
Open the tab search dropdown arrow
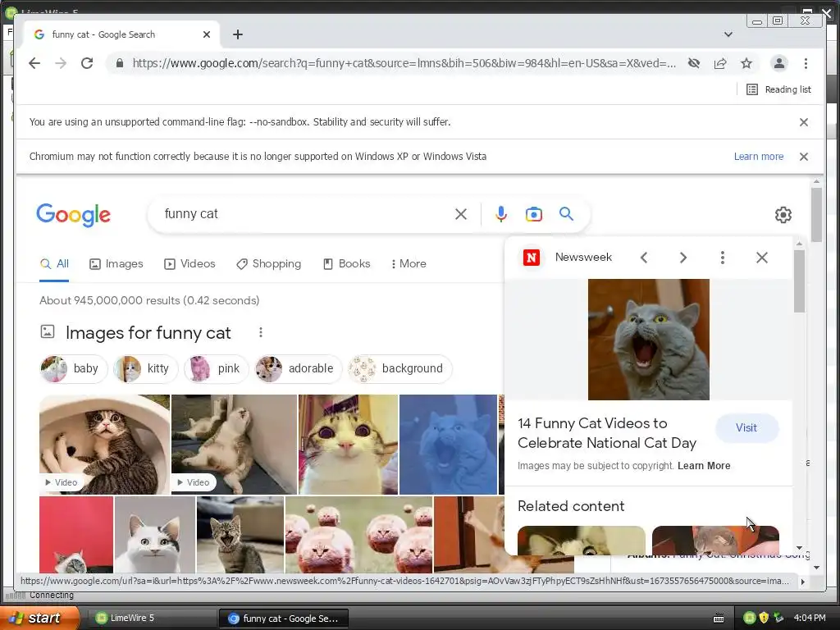728,34
